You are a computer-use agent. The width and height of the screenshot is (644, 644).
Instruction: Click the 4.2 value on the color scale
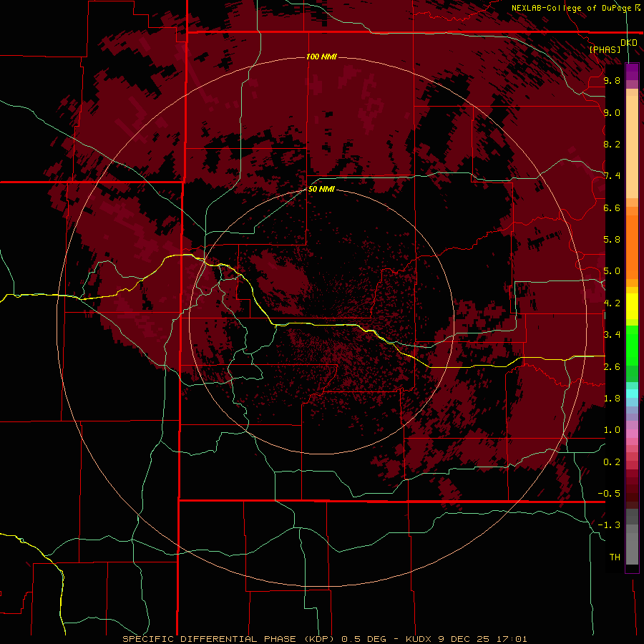[612, 303]
